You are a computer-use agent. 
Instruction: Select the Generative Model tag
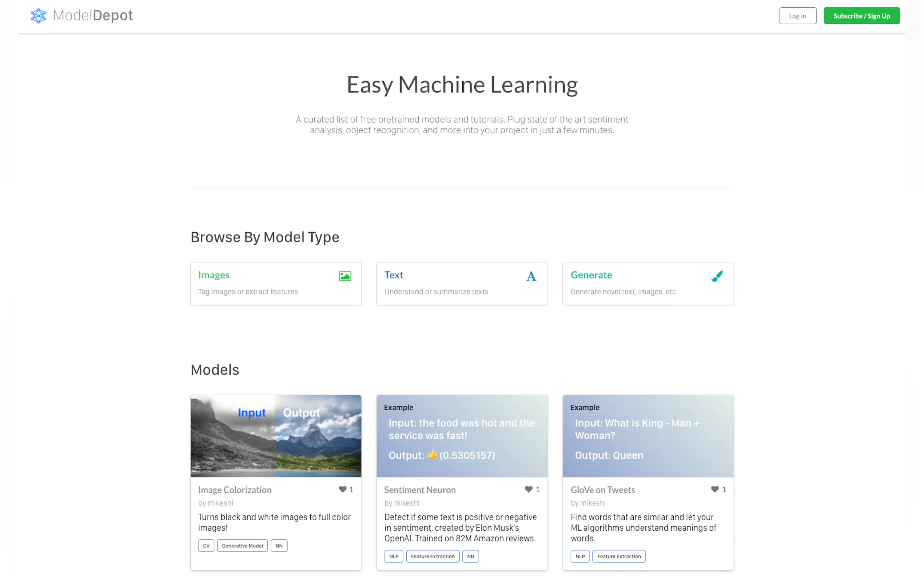coord(242,546)
